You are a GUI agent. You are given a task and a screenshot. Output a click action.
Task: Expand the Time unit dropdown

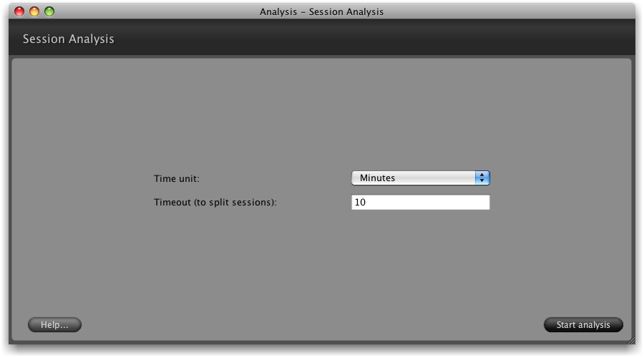[x=420, y=178]
